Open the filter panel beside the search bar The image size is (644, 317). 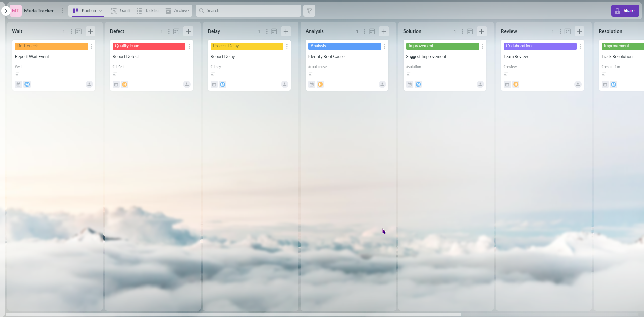pyautogui.click(x=309, y=11)
